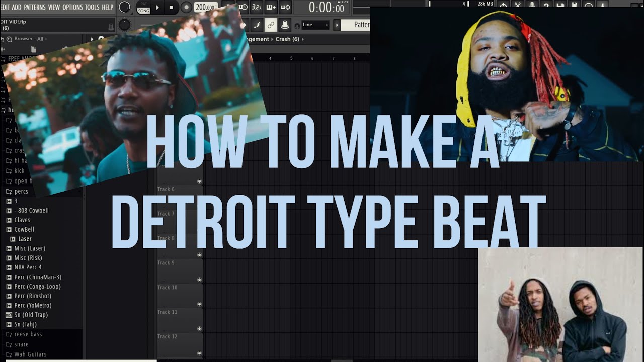644x362 pixels.
Task: Click the browser files/document icon
Action: pos(33,49)
